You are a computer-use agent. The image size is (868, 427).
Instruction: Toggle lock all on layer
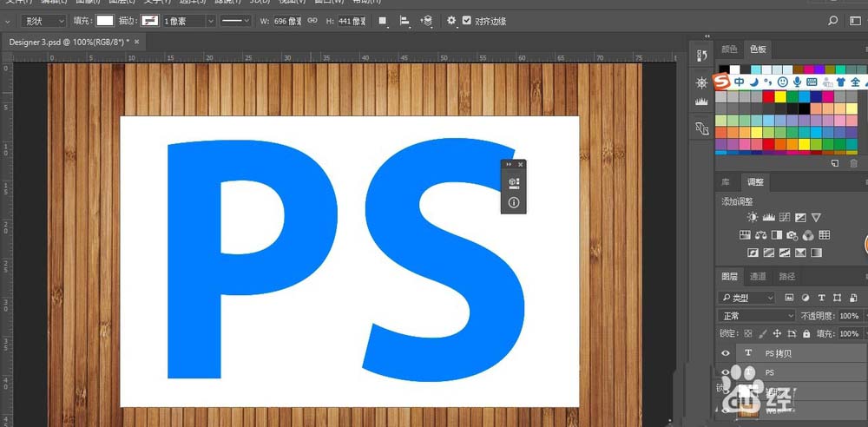click(806, 333)
